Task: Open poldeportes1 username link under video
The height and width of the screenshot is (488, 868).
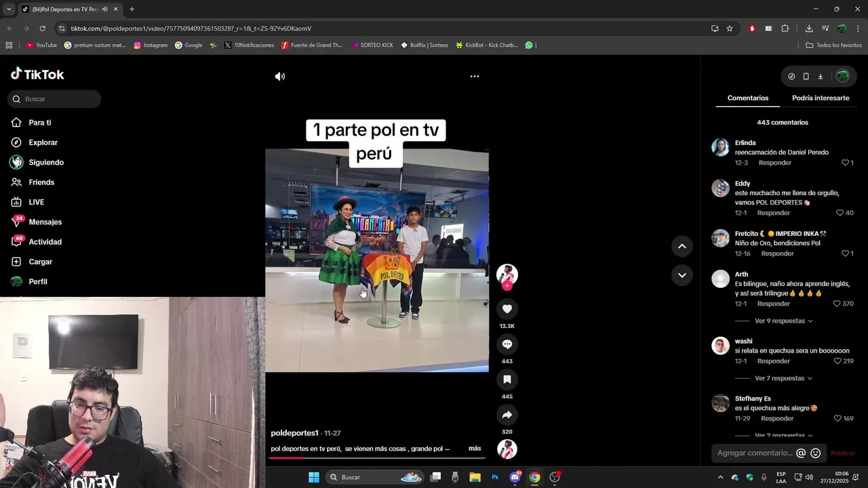Action: pyautogui.click(x=294, y=433)
